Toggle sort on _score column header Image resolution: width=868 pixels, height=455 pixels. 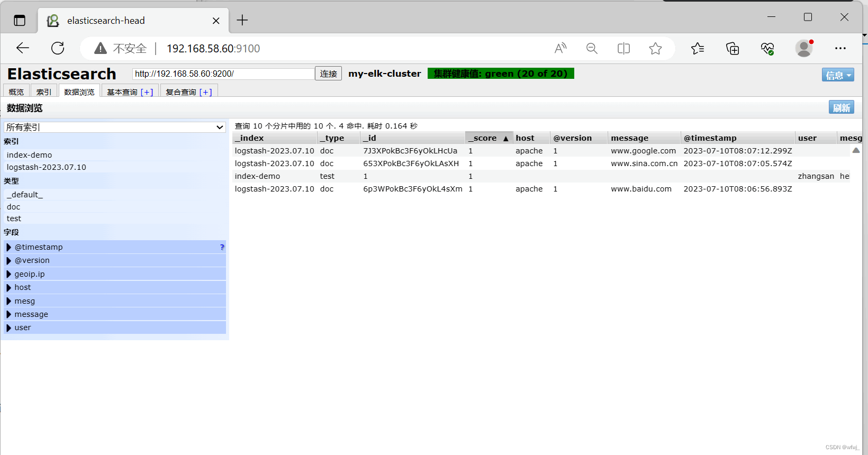[x=489, y=138]
